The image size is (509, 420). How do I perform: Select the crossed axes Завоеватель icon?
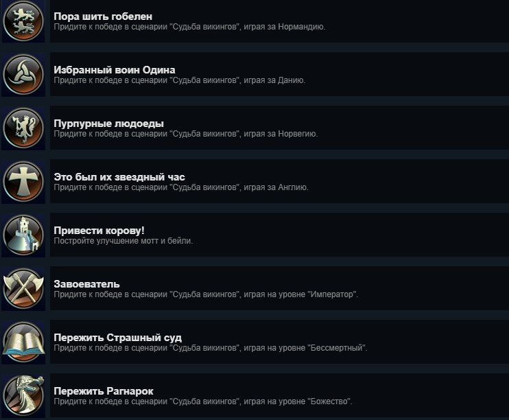[x=23, y=289]
